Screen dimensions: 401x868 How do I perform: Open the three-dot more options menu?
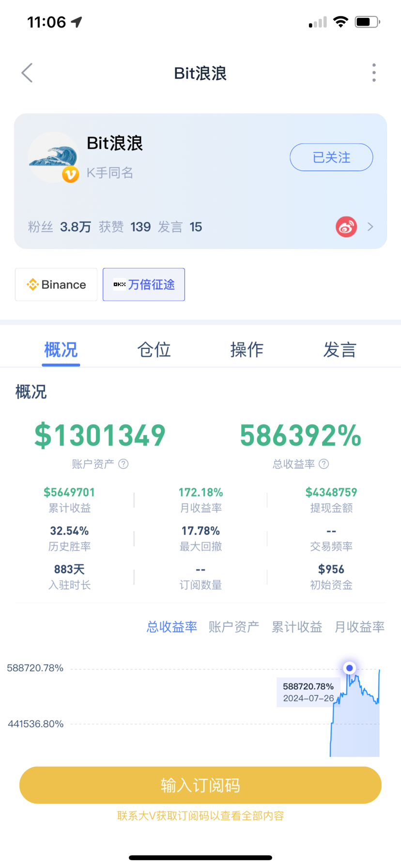[x=374, y=73]
